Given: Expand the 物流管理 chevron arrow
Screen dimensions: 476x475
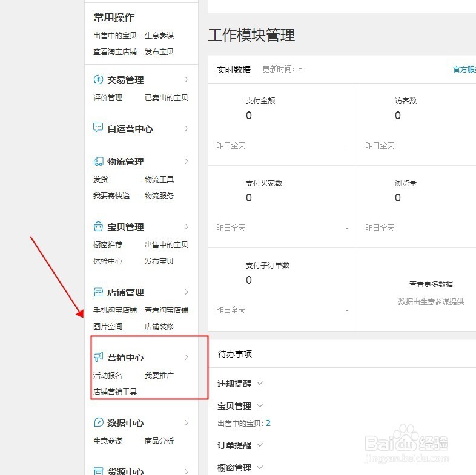Looking at the screenshot, I should pyautogui.click(x=187, y=162).
